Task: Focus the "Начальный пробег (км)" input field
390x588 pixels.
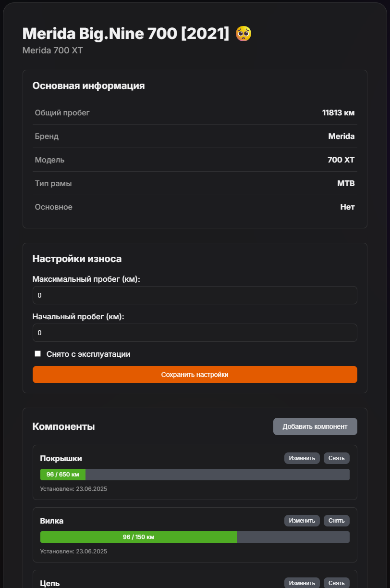Action: click(195, 333)
